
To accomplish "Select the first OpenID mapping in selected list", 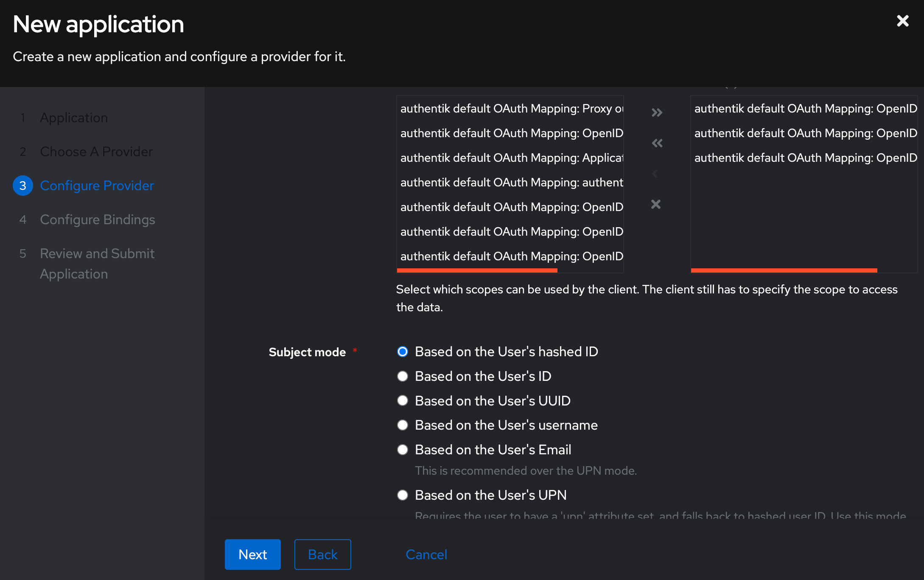I will point(805,109).
